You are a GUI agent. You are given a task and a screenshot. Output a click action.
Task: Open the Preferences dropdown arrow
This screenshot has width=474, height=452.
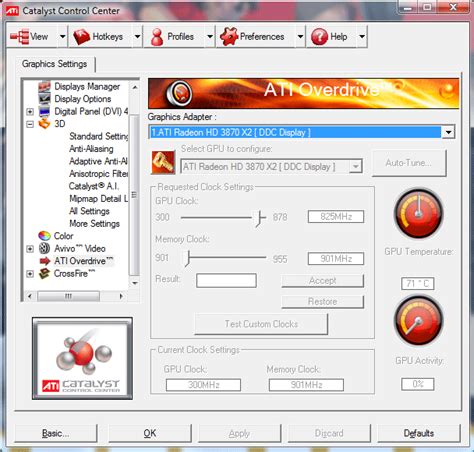point(300,36)
